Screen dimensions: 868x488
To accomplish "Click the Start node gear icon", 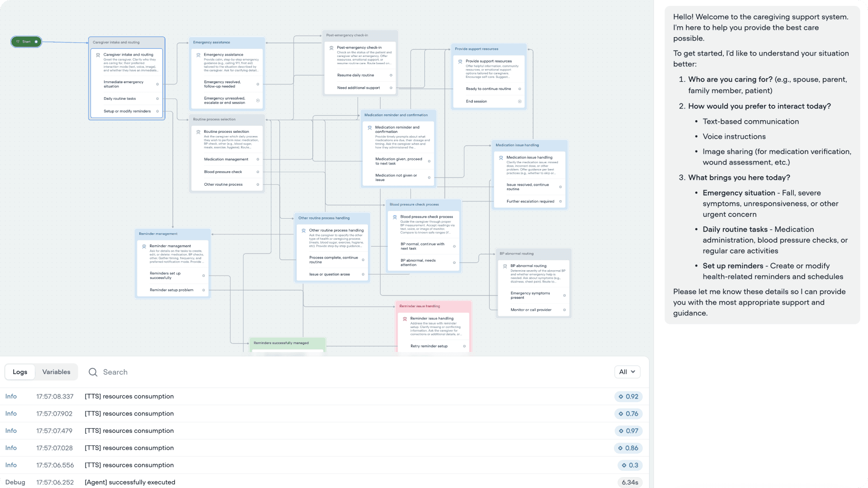I will [36, 42].
